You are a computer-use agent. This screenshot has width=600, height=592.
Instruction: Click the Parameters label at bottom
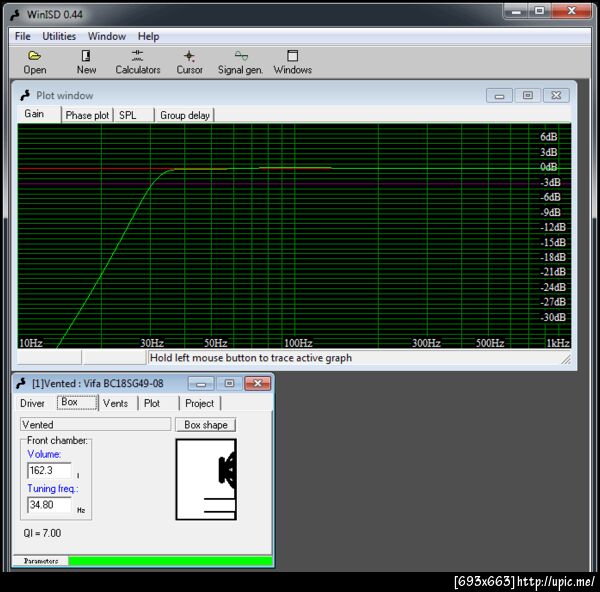[x=41, y=561]
